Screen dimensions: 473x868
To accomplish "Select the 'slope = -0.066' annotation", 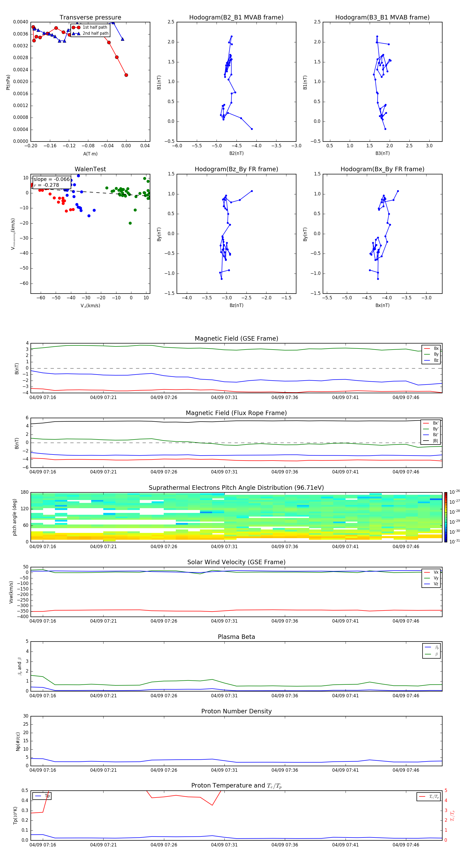I will tap(52, 179).
